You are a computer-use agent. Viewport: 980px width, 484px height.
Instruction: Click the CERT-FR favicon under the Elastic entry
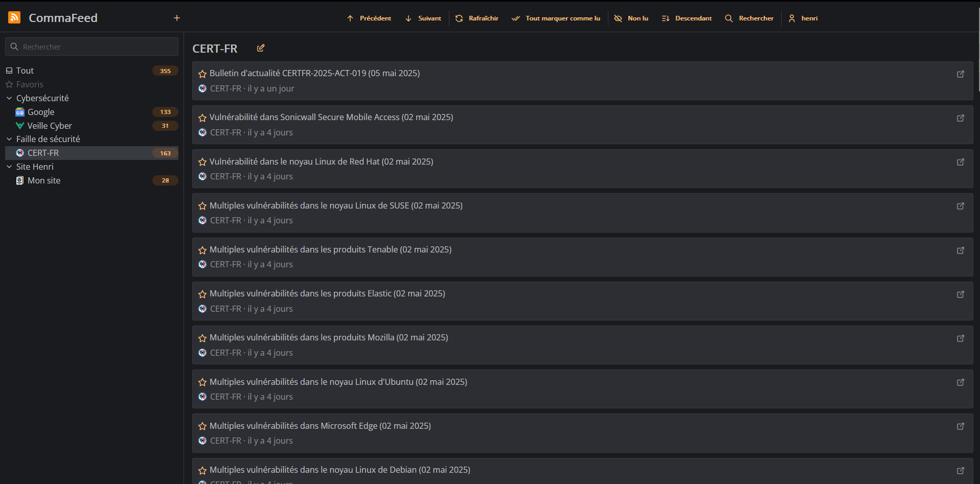click(202, 309)
